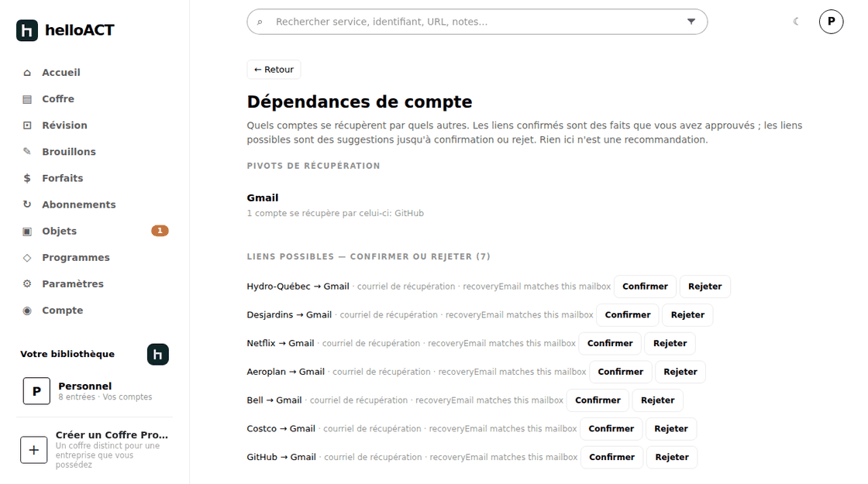Click the Forfaits dollar icon
The width and height of the screenshot is (868, 484).
pos(27,178)
